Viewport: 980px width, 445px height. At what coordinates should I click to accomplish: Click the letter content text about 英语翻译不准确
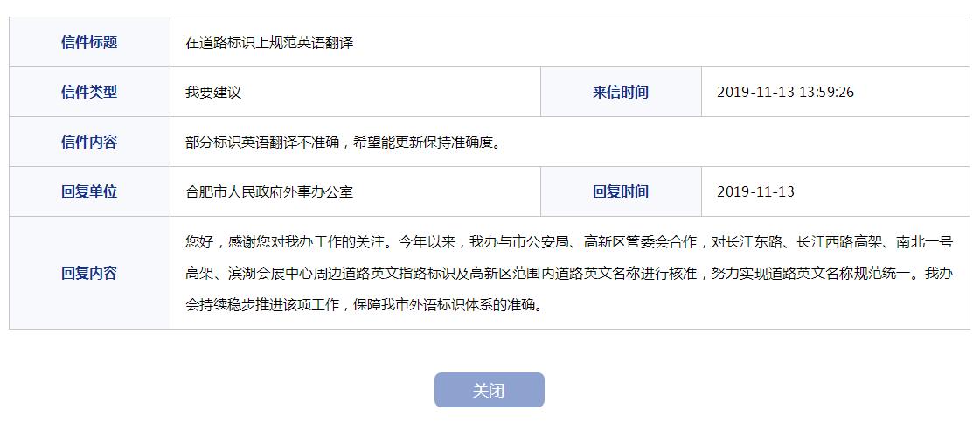(344, 143)
